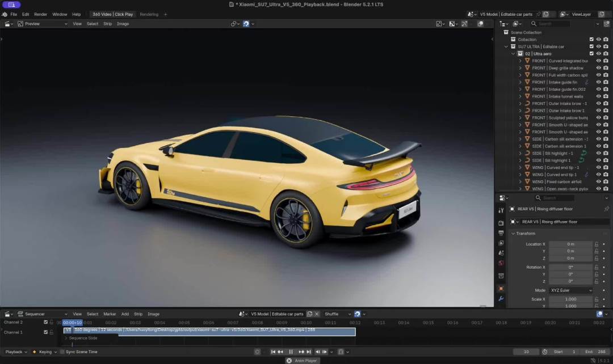Open the File menu

pyautogui.click(x=14, y=14)
